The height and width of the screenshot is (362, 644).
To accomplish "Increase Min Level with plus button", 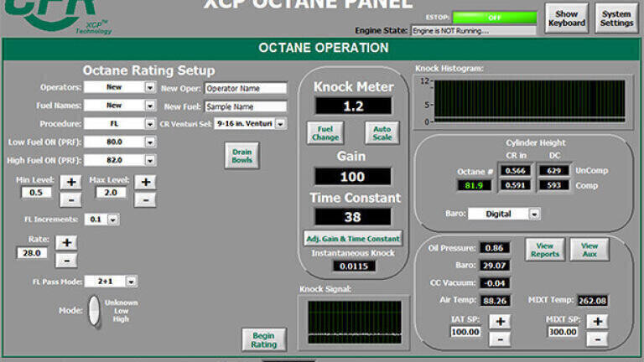I will (70, 182).
